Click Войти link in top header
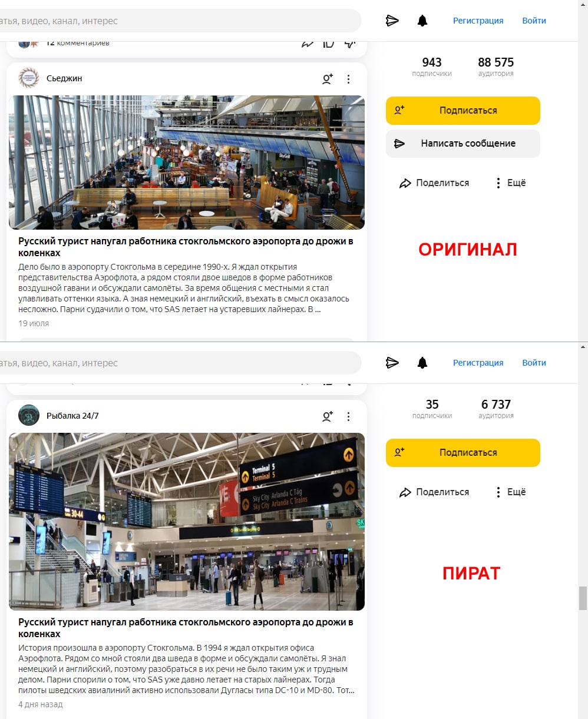Image resolution: width=588 pixels, height=719 pixels. (x=534, y=21)
